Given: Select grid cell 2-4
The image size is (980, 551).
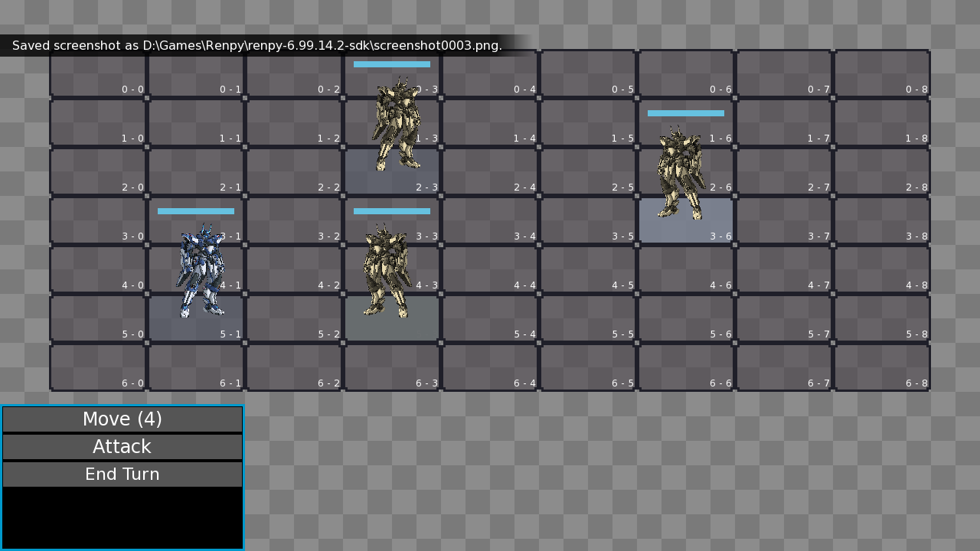Looking at the screenshot, I should [490, 171].
